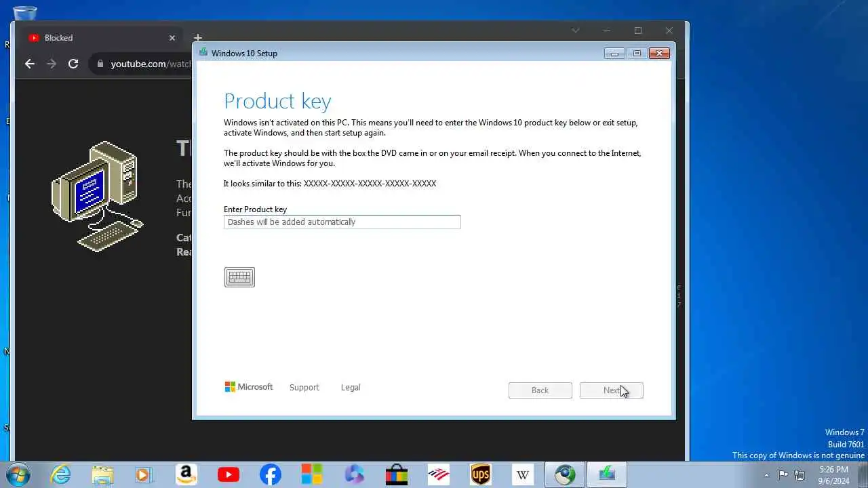Click the browser address bar lock icon
The image size is (868, 488).
(100, 64)
